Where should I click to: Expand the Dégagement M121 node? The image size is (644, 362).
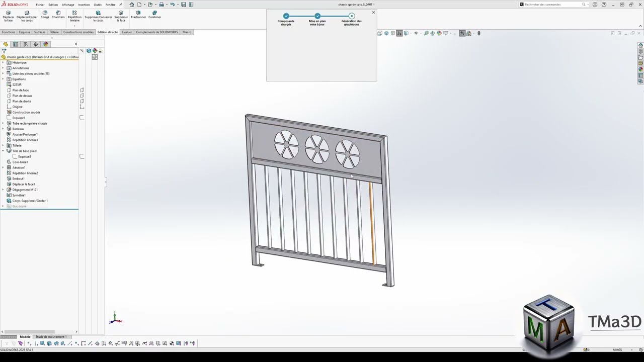pos(3,190)
